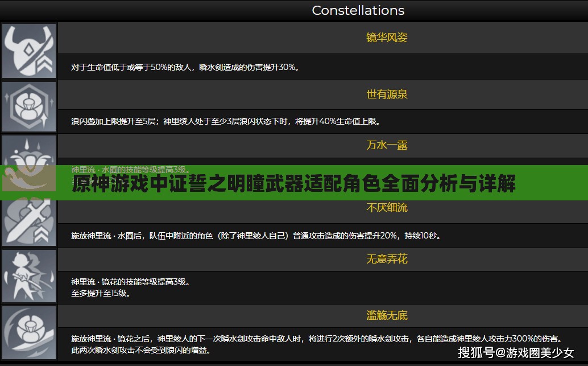Click the article title banner link
Screen dimensions: 588x366
294,183
